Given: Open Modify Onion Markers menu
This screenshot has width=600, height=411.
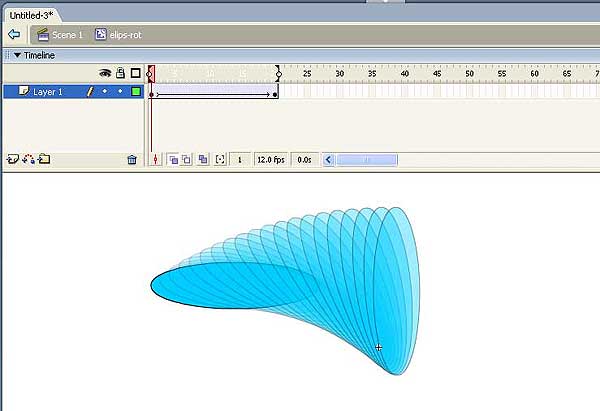Looking at the screenshot, I should point(220,159).
